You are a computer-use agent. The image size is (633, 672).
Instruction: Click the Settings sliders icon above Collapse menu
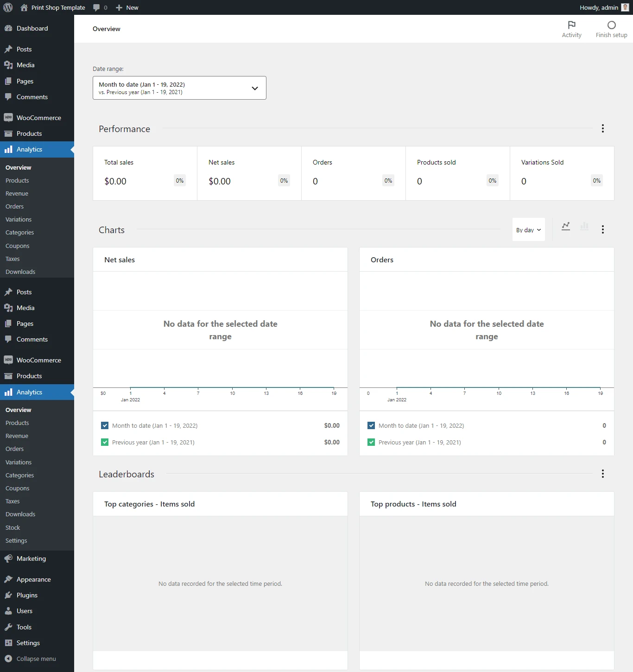click(8, 643)
